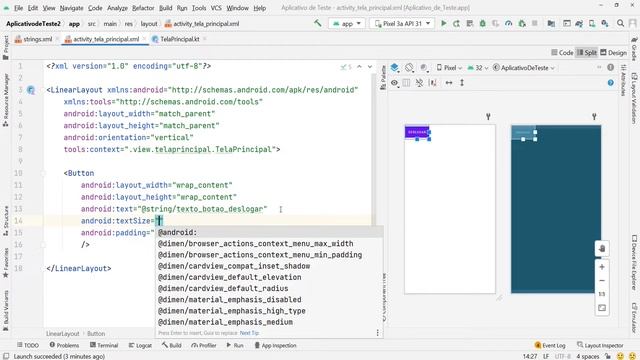Screen dimensions: 640x360
Task: Click the Next Tip link in popup
Action: click(249, 333)
